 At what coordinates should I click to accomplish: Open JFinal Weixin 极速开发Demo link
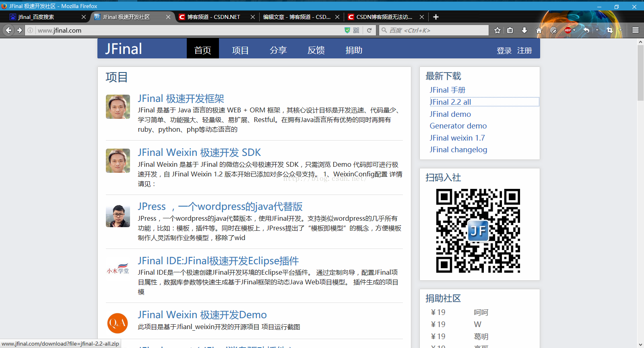pyautogui.click(x=202, y=315)
